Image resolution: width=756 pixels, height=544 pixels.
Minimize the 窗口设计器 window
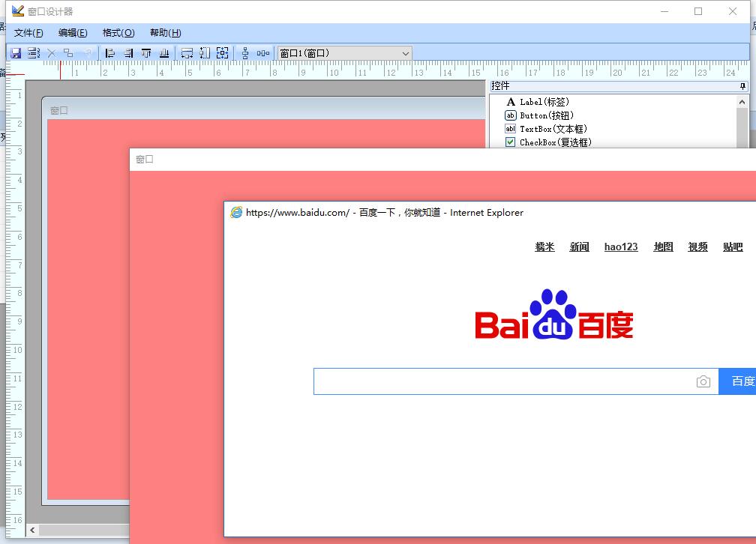664,11
